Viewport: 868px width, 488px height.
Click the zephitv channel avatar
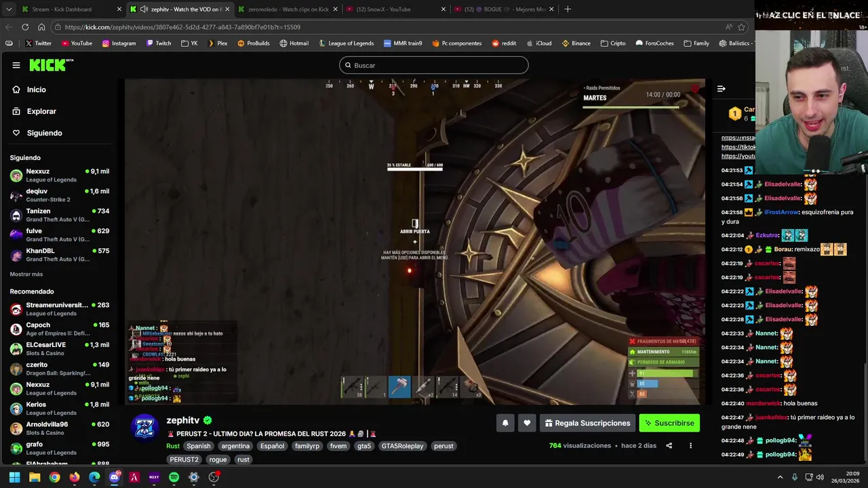[x=144, y=427]
